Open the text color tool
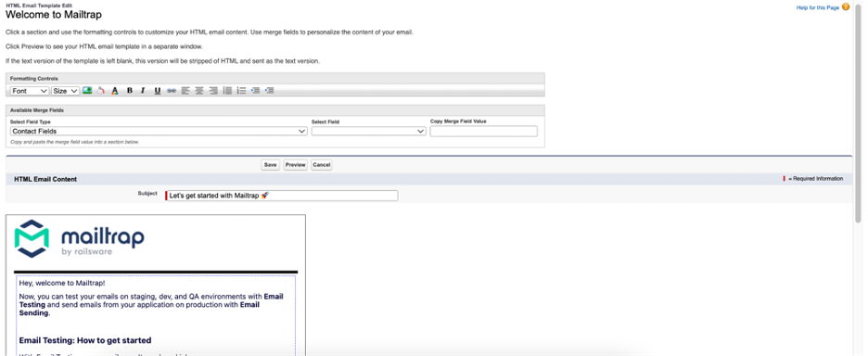Image resolution: width=868 pixels, height=356 pixels. click(x=115, y=91)
